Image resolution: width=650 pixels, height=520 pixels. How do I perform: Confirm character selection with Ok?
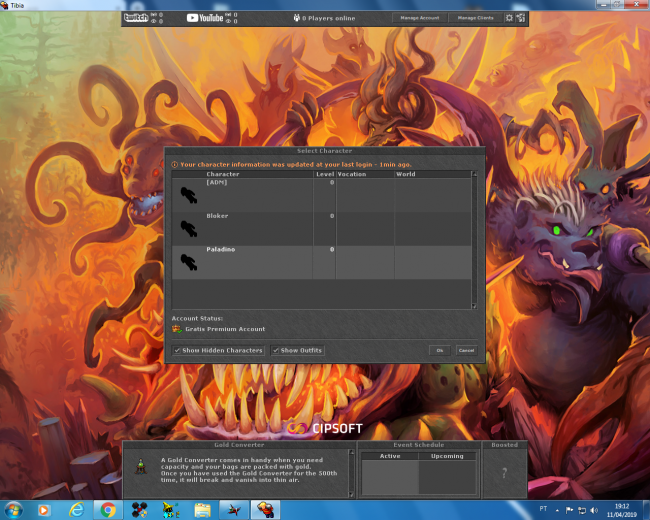tap(440, 350)
